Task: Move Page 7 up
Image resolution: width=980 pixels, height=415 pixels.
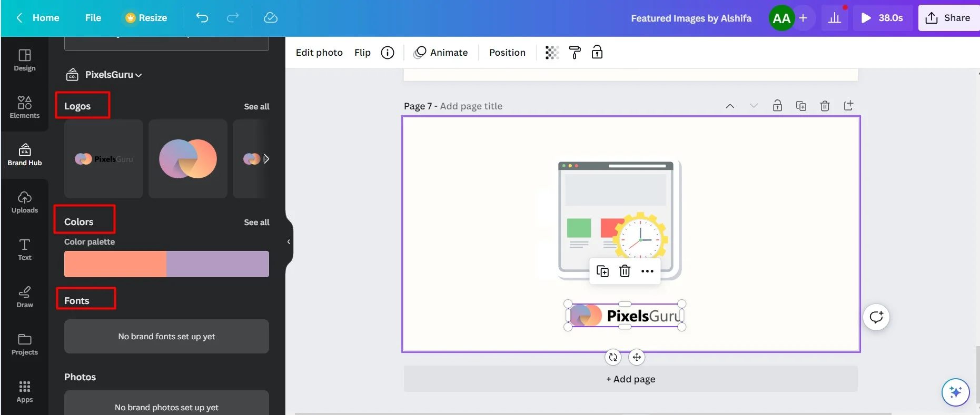Action: [x=730, y=106]
